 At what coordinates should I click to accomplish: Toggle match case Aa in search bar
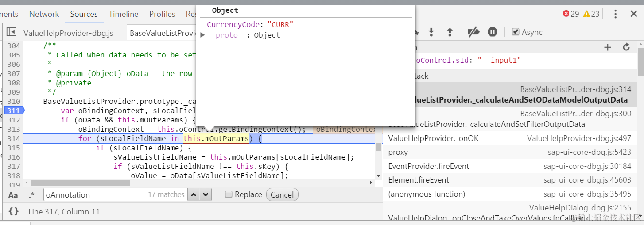[13, 195]
